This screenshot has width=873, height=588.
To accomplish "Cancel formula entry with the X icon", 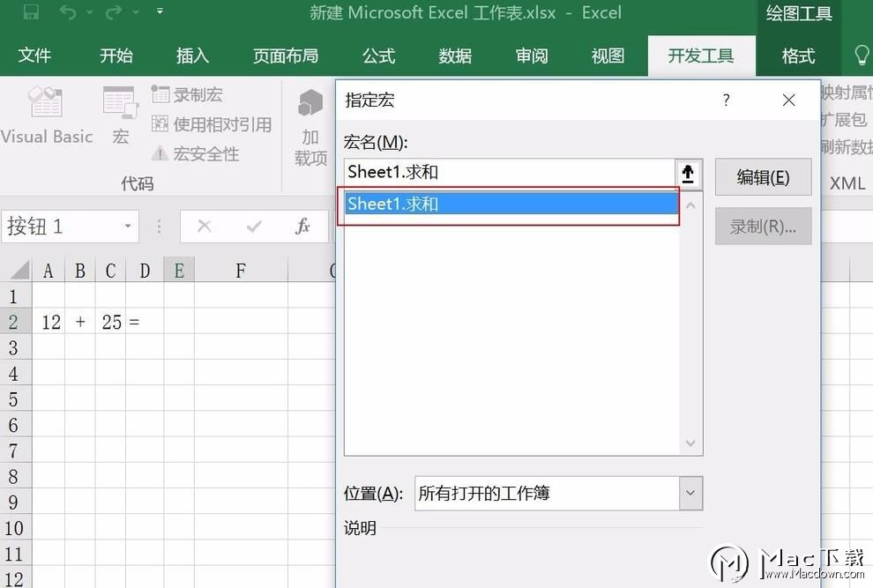I will [205, 226].
